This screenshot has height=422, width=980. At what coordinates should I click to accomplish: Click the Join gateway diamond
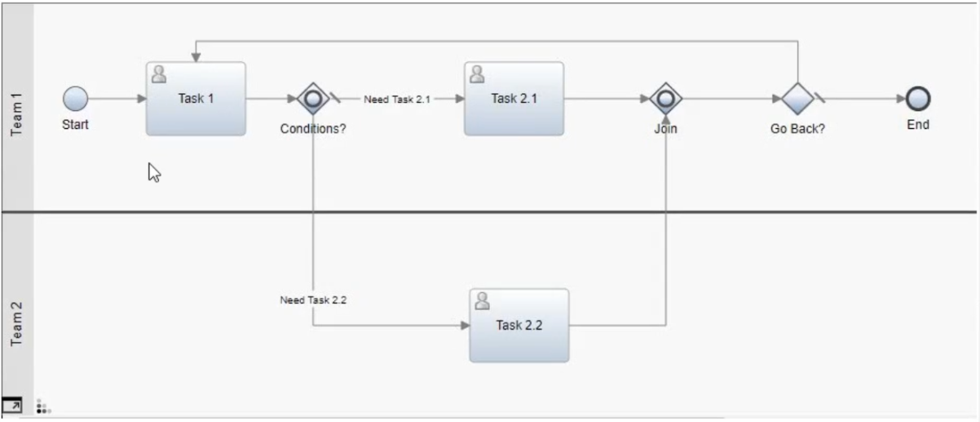pos(667,100)
